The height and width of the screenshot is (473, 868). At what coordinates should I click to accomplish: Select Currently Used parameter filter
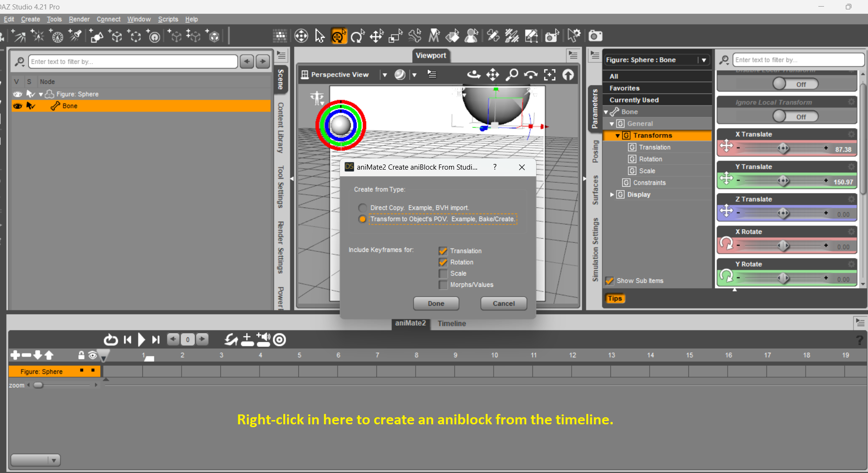pos(657,100)
